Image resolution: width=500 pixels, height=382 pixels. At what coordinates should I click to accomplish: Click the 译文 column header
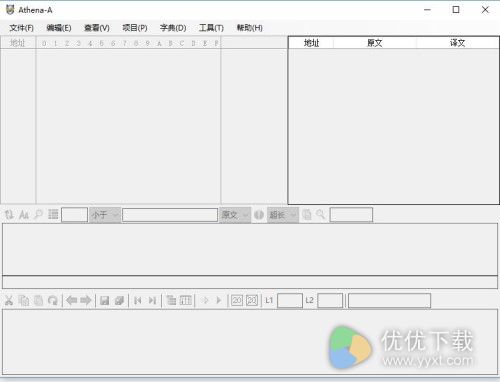457,43
